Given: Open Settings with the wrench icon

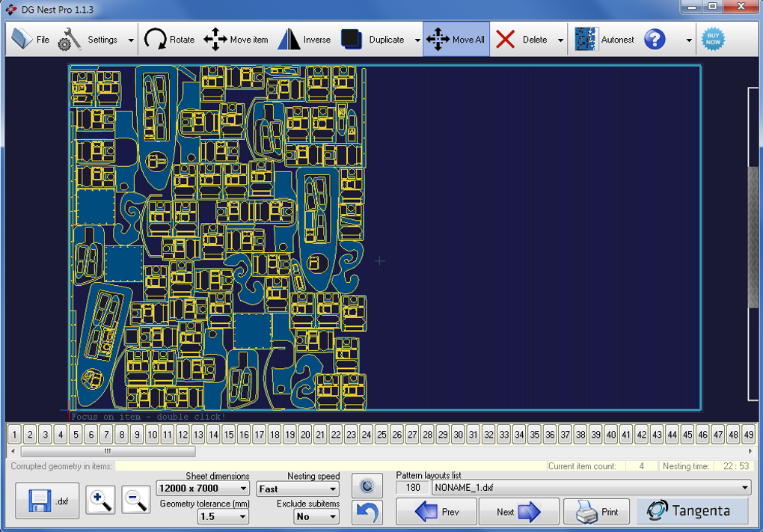Looking at the screenshot, I should [88, 40].
